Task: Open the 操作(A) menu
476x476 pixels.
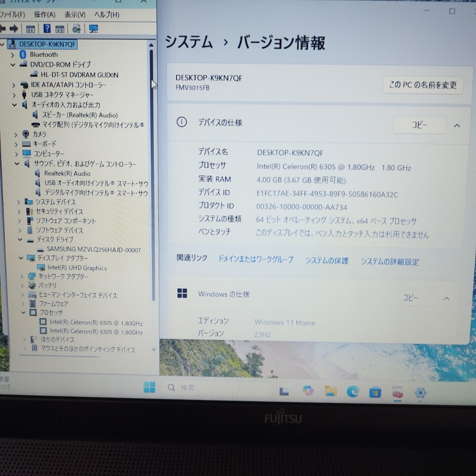Action: 44,15
